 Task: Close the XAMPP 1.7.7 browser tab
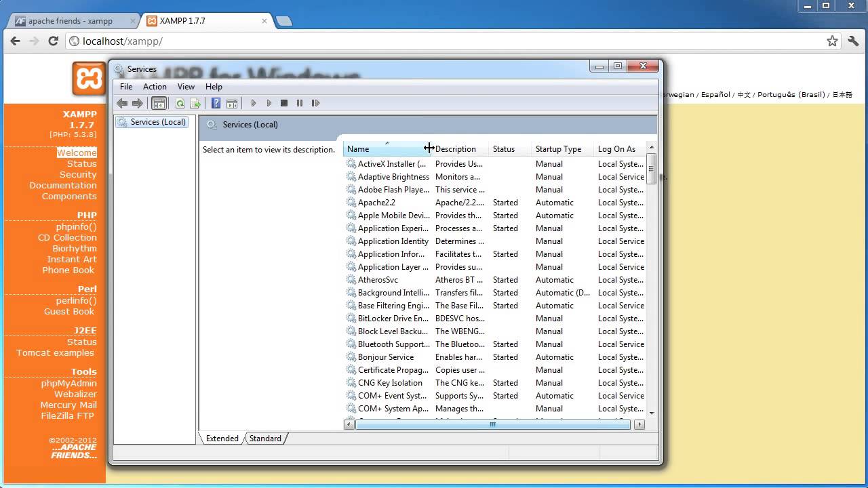click(x=264, y=21)
